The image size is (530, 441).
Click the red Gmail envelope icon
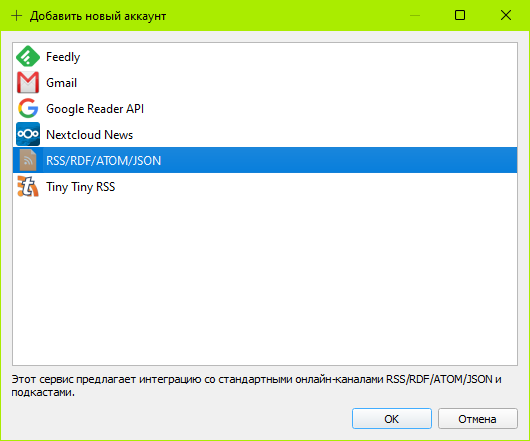point(28,82)
